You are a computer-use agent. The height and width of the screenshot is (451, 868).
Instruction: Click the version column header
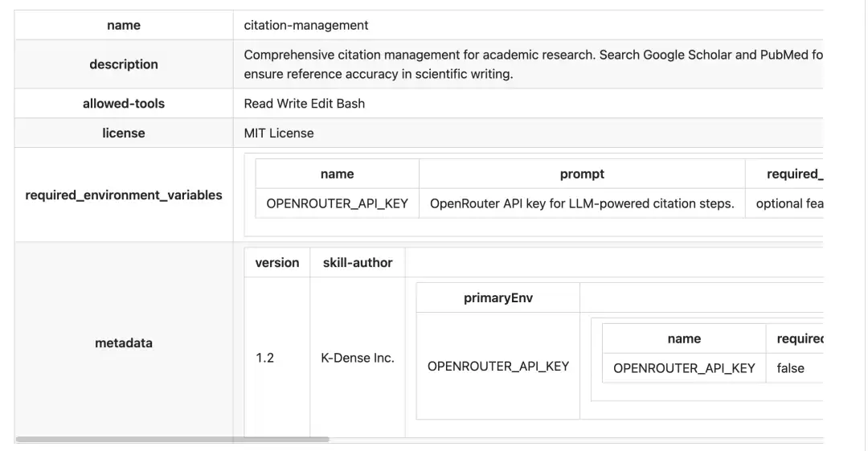[276, 263]
